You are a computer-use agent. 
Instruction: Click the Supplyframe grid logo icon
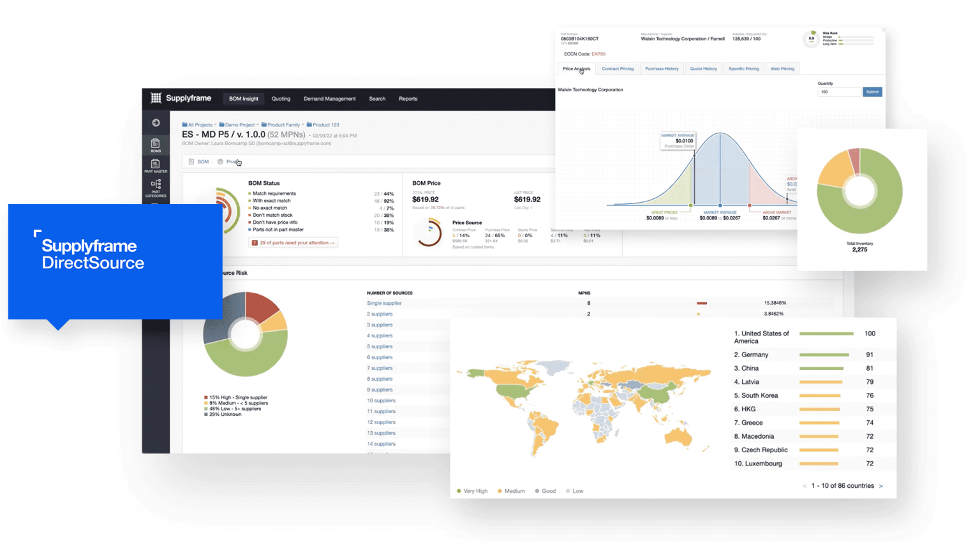[156, 98]
